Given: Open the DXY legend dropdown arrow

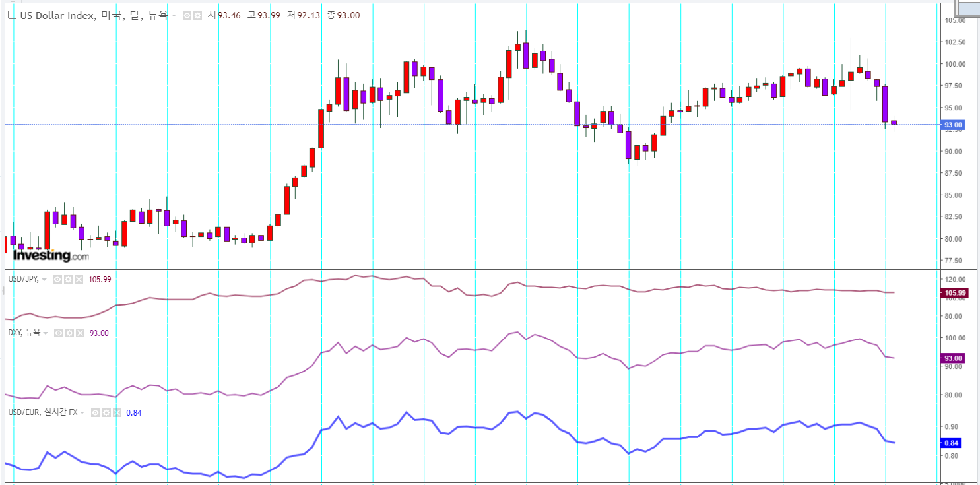Looking at the screenshot, I should pos(45,333).
